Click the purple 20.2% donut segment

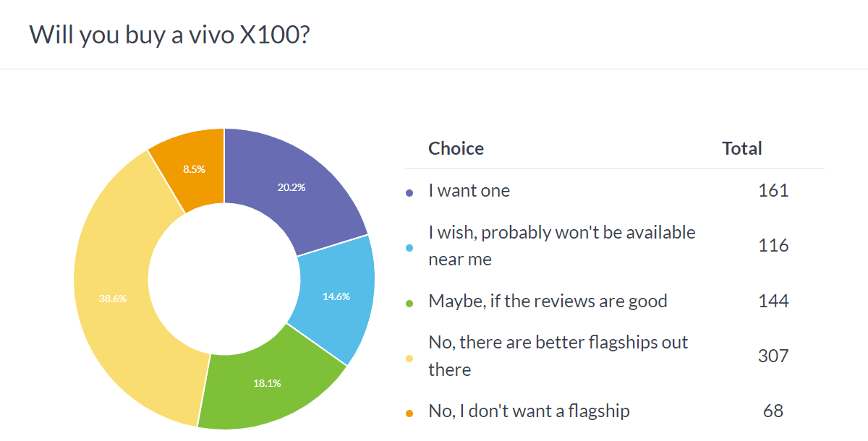pyautogui.click(x=293, y=188)
